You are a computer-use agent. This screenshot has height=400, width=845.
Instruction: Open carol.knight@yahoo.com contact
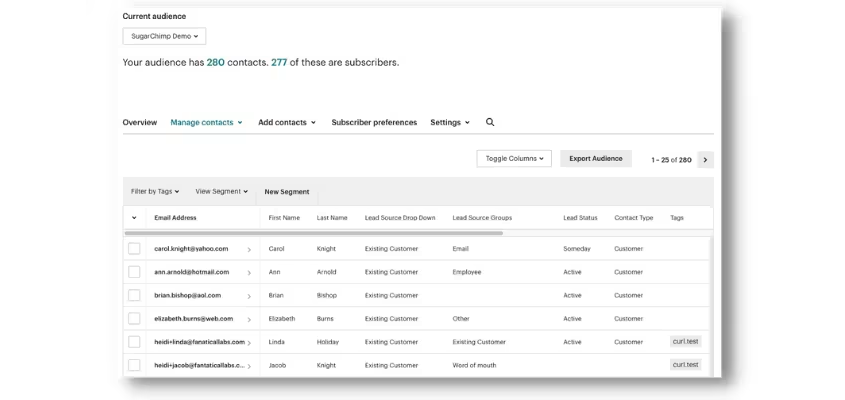[x=191, y=249]
